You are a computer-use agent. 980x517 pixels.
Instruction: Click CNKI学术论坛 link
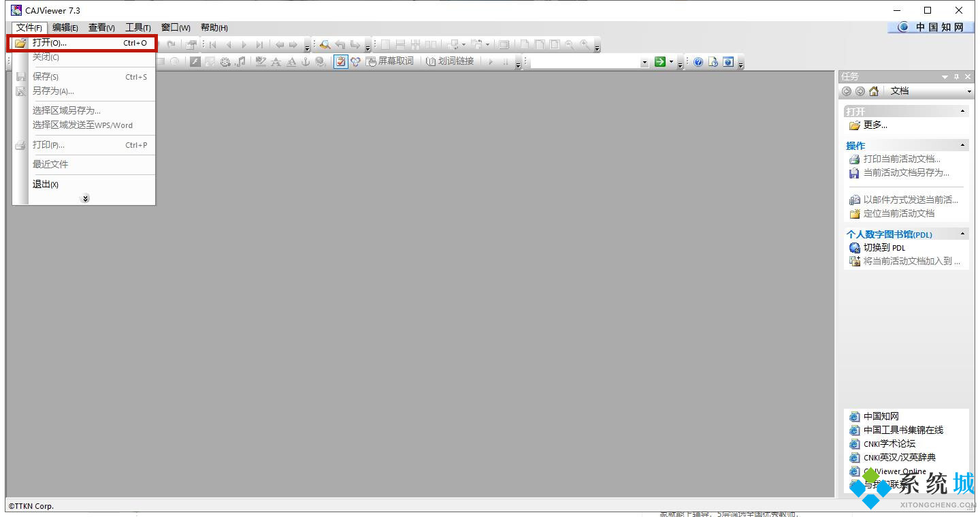coord(889,443)
